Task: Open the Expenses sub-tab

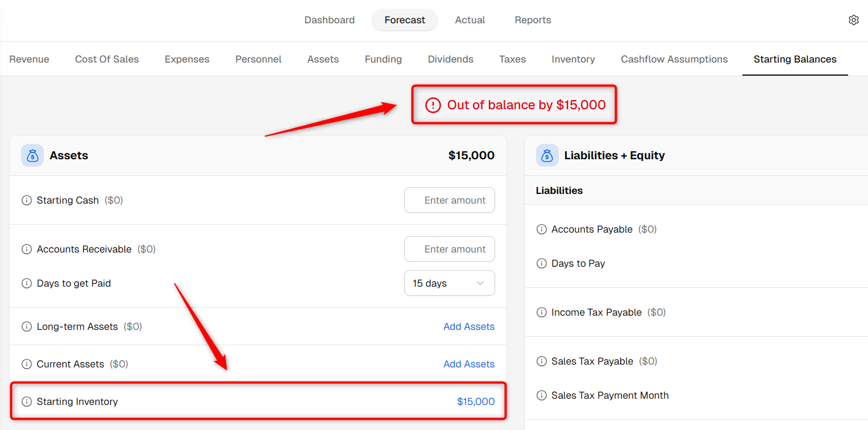Action: (x=187, y=59)
